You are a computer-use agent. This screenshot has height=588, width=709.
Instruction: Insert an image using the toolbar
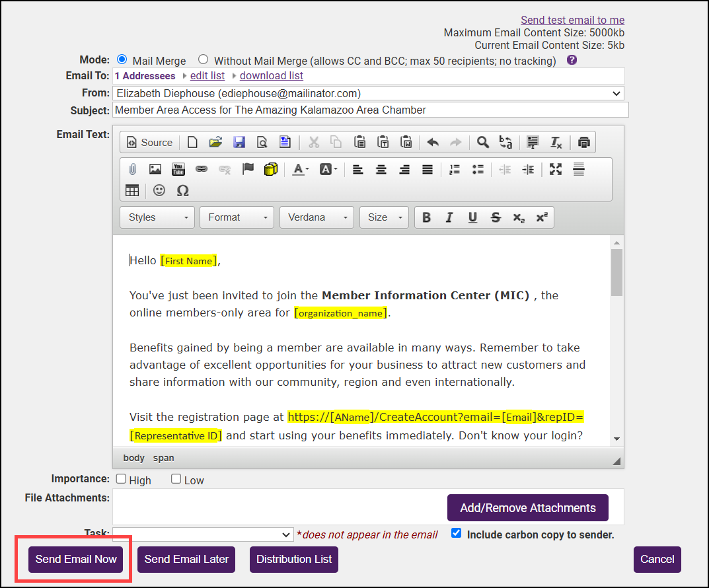[155, 169]
